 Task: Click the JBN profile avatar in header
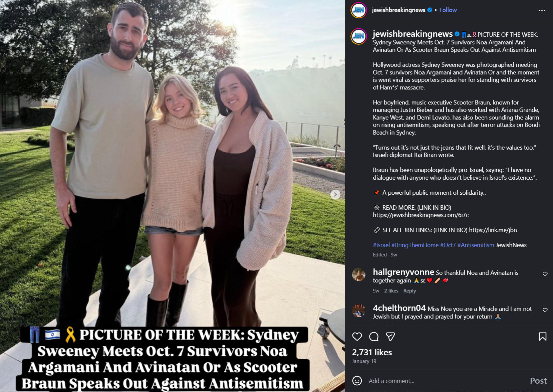(x=359, y=10)
